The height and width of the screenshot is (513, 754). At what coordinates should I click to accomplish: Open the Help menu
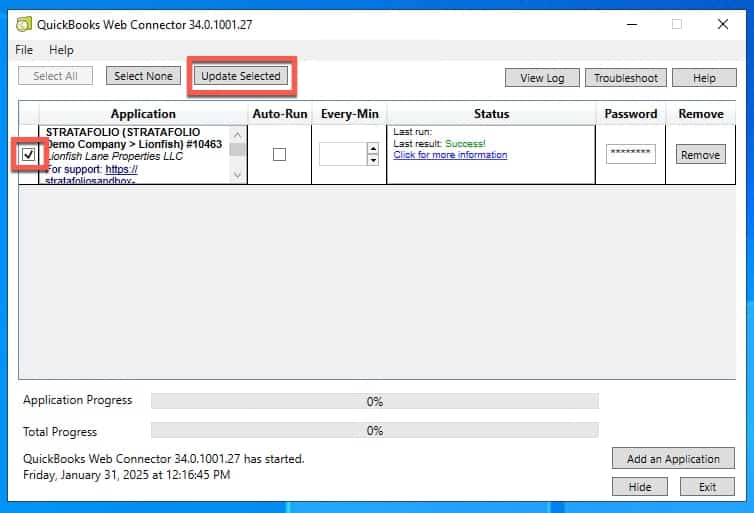coord(61,50)
